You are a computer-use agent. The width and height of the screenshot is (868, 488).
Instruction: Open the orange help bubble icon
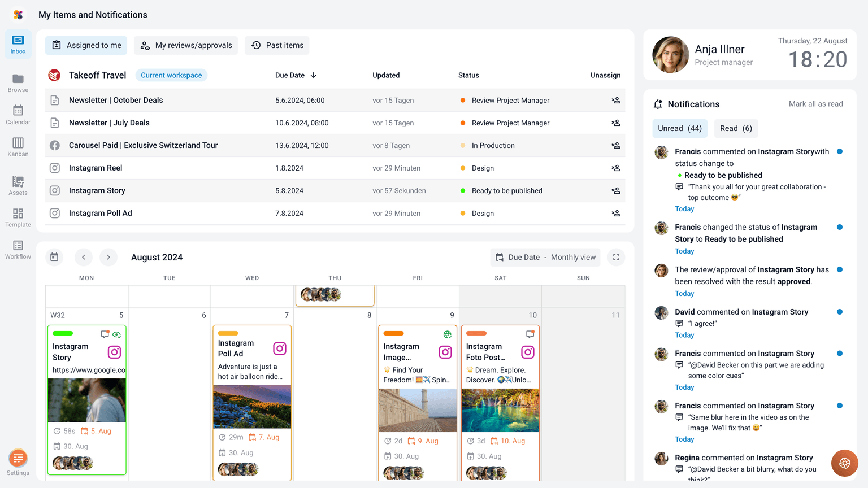(845, 463)
